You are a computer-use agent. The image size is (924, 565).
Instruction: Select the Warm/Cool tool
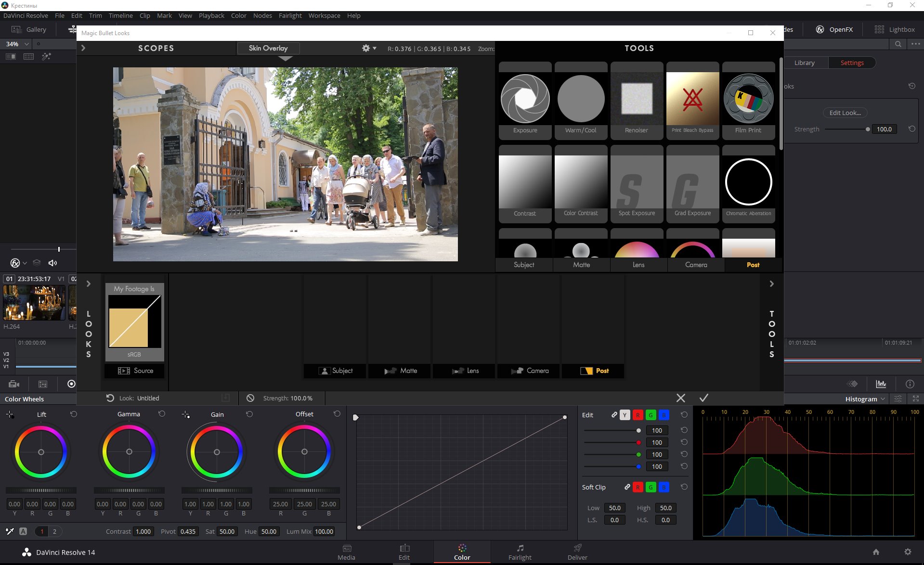pyautogui.click(x=581, y=101)
